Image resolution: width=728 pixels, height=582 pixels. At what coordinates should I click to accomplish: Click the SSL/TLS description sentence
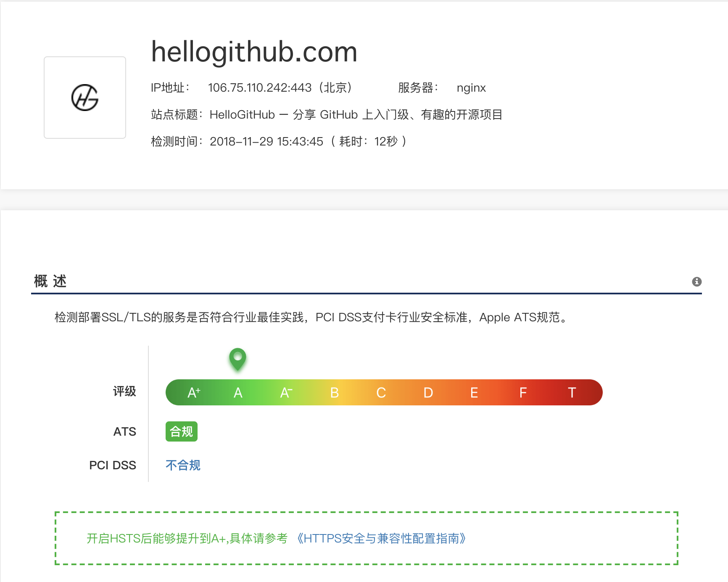click(x=312, y=317)
